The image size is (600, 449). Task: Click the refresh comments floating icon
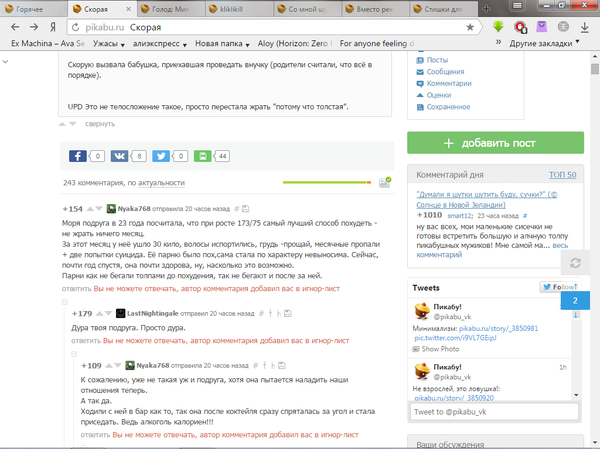coord(575,262)
